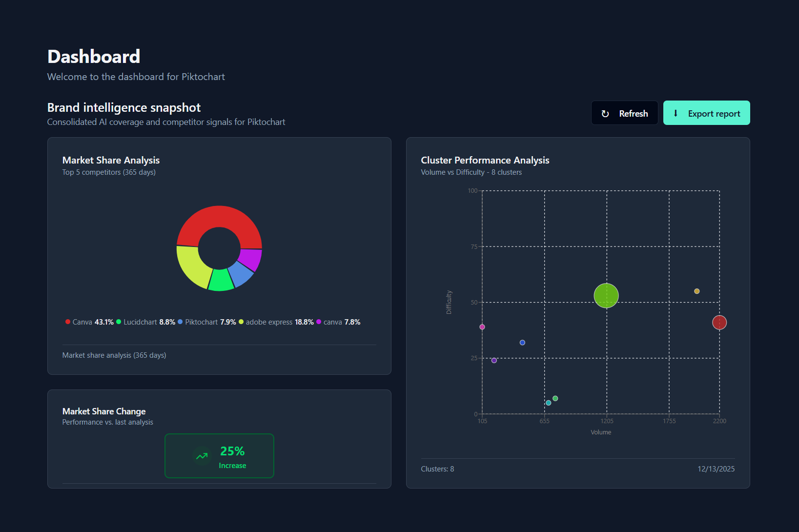Viewport: 799px width, 532px height.
Task: Click the Brand intelligence snapshot heading
Action: pos(123,107)
